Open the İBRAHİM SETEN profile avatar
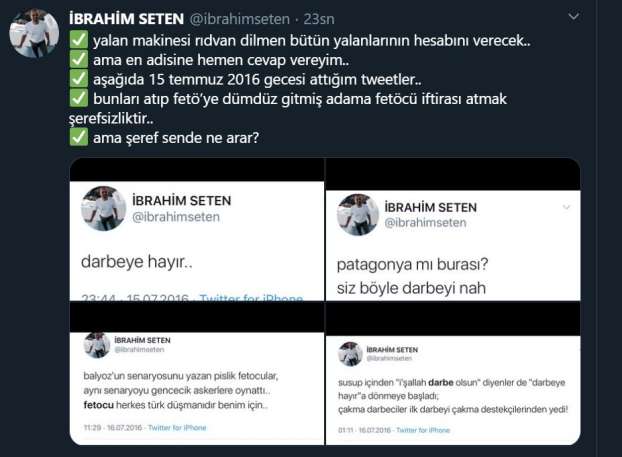Viewport: 622px width, 457px height. point(34,33)
